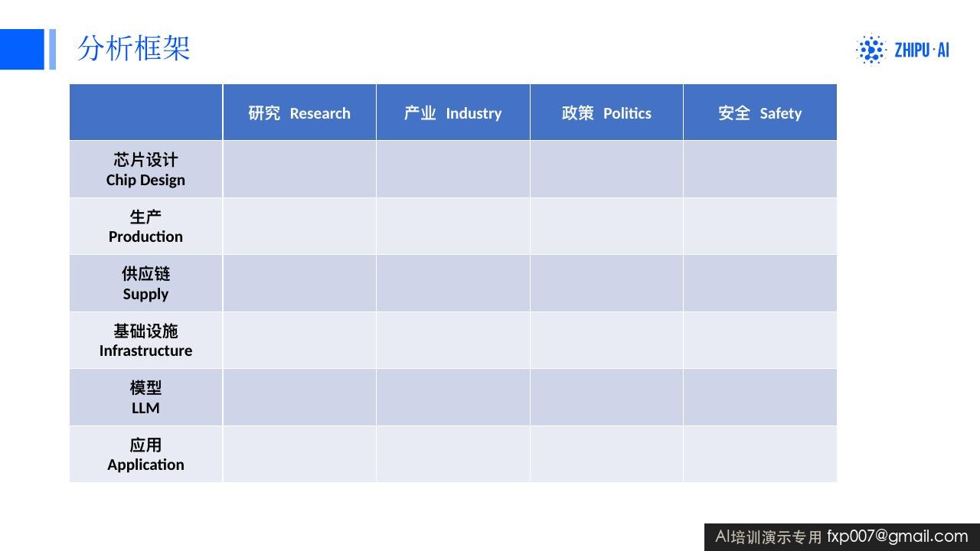Click the Application row's Industry cell
This screenshot has height=551, width=980.
[x=453, y=455]
